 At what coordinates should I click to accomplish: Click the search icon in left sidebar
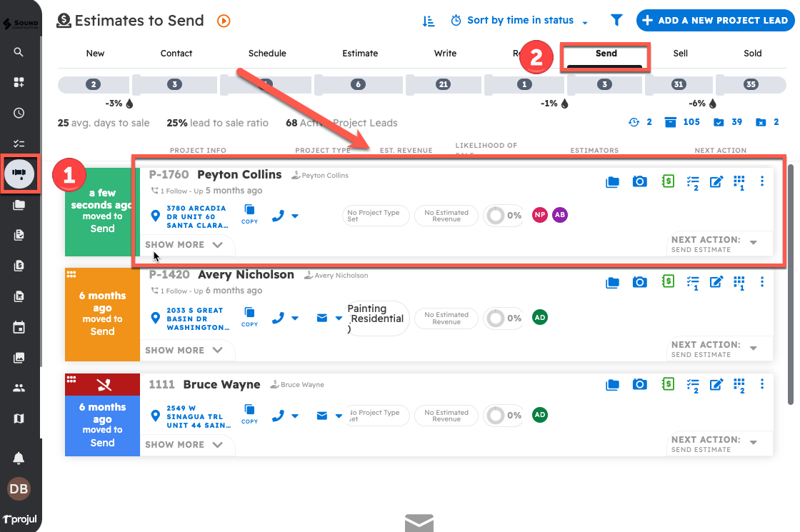pyautogui.click(x=19, y=52)
